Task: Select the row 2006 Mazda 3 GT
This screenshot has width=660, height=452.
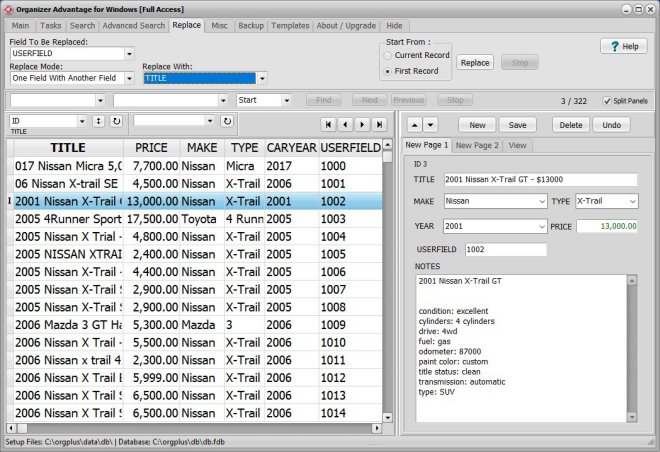Action: coord(198,325)
